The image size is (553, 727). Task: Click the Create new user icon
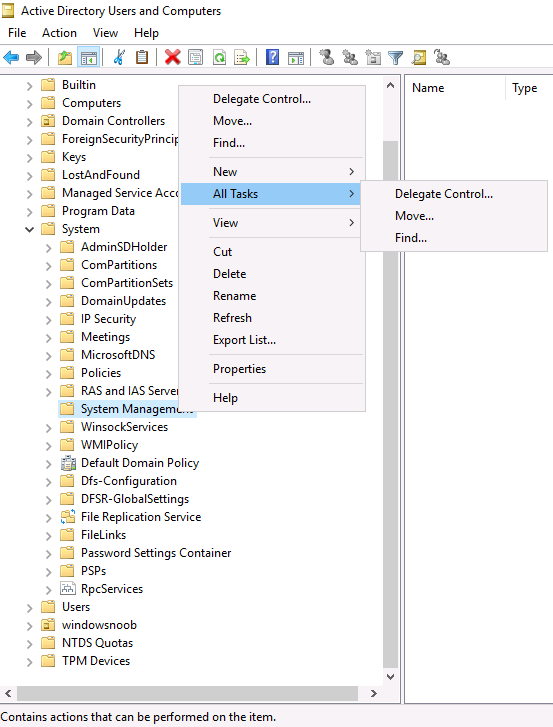tap(327, 57)
